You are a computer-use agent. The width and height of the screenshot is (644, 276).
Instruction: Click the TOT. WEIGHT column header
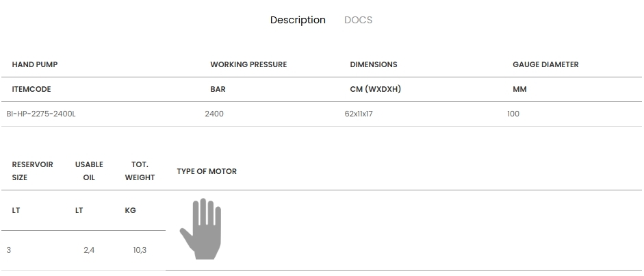pyautogui.click(x=140, y=171)
